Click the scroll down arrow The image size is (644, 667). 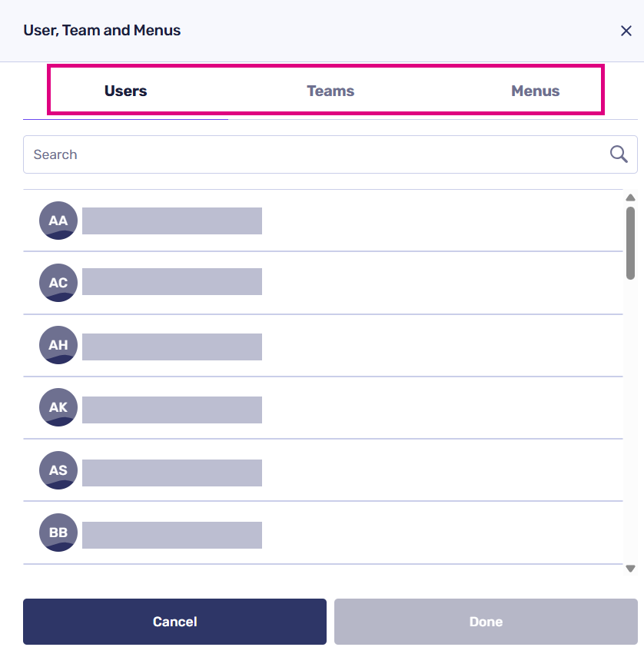click(x=631, y=569)
